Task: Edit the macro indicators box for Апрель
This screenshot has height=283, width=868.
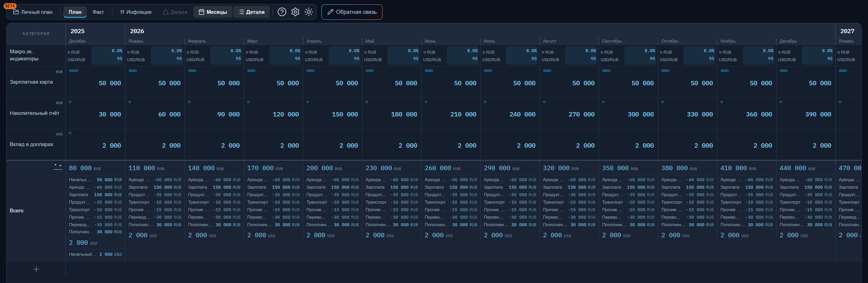Action: point(344,55)
